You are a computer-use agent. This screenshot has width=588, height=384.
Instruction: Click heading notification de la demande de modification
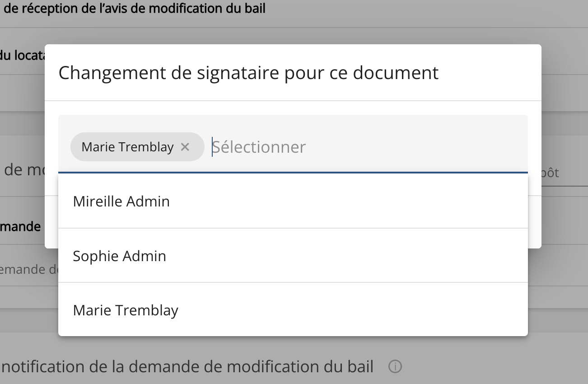pos(187,366)
